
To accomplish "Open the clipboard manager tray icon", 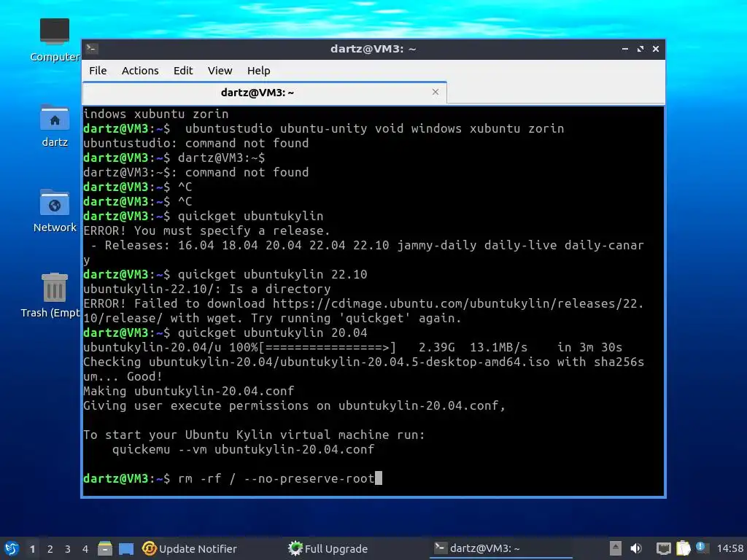I will coord(683,548).
